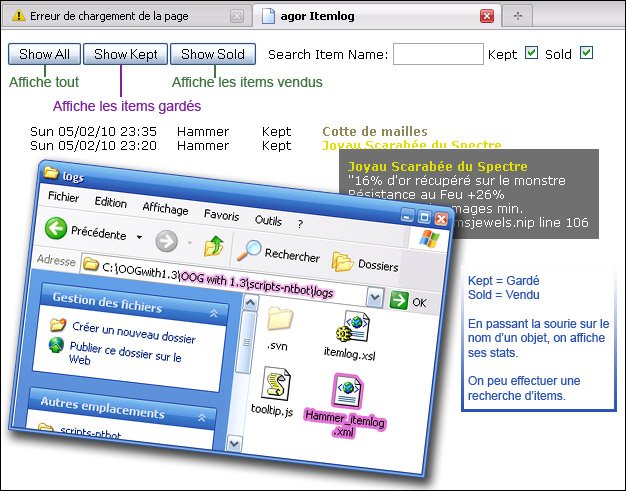626x491 pixels.
Task: Click the Dossiers toolbar button
Action: point(365,263)
